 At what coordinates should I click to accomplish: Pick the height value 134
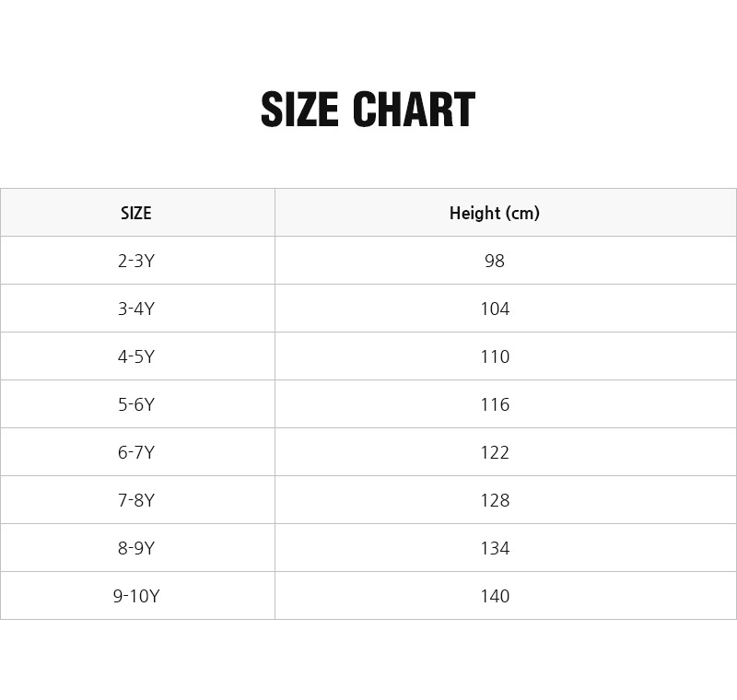tap(495, 548)
